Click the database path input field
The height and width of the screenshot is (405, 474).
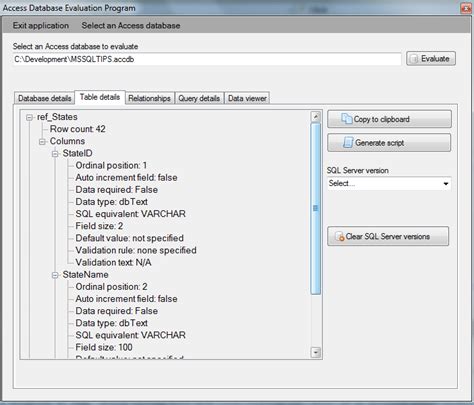(x=207, y=59)
